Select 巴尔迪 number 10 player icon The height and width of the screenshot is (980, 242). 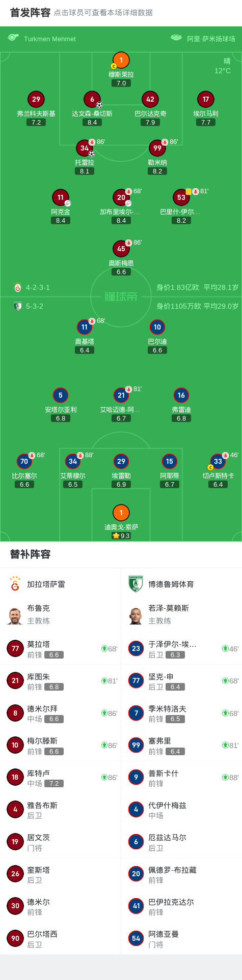[157, 327]
